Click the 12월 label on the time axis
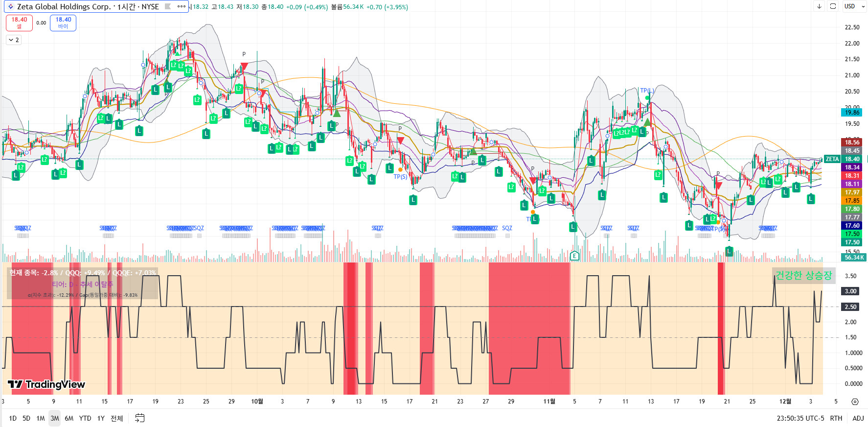Viewport: 868px width, 427px height. click(785, 402)
